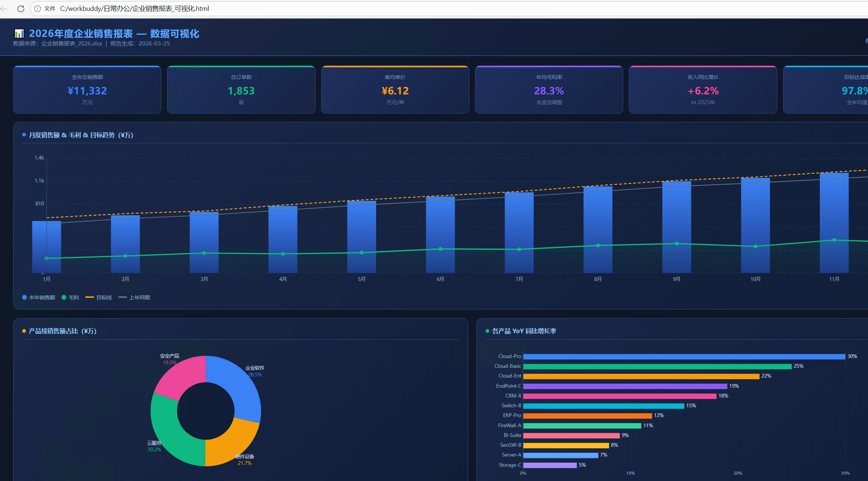Click the 客均单价 KPI card
The width and height of the screenshot is (868, 481).
[395, 90]
